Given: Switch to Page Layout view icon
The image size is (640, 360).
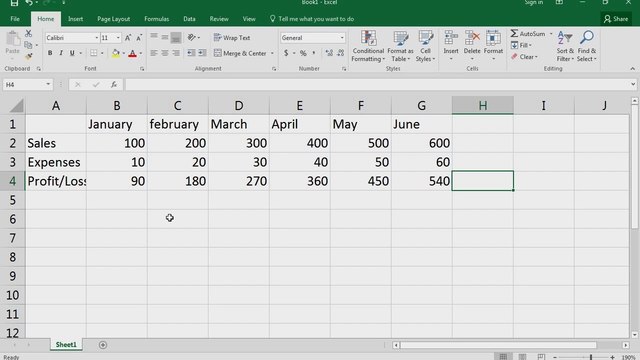Looking at the screenshot, I should tap(522, 357).
